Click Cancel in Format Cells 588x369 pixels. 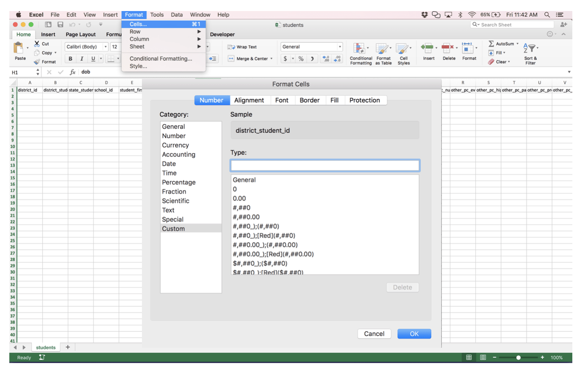tap(374, 334)
